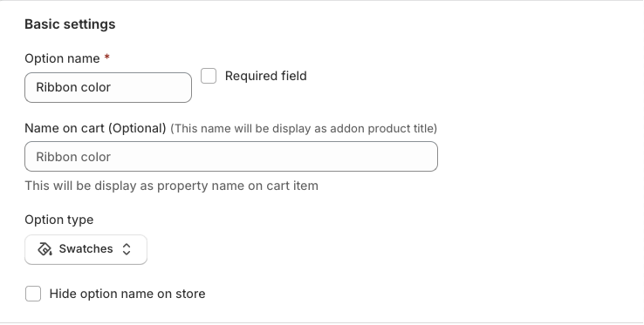
Task: Click the "Name on cart (Optional)" label
Action: click(x=95, y=128)
